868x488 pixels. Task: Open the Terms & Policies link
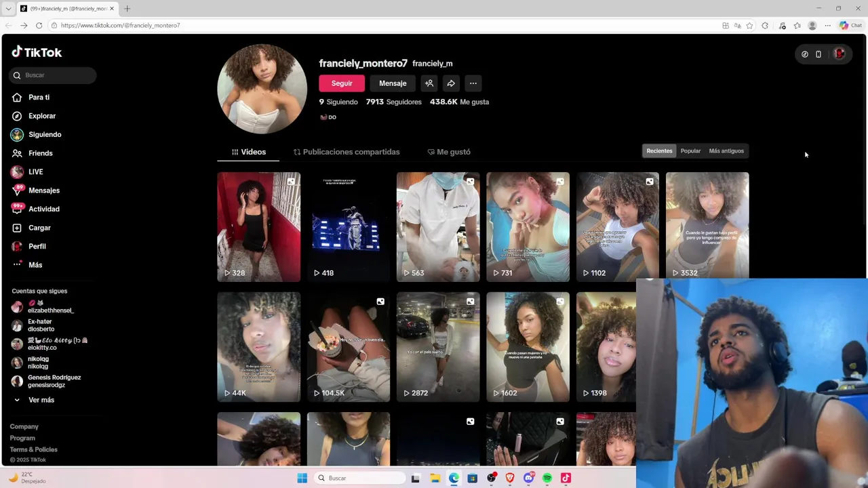[x=33, y=450]
